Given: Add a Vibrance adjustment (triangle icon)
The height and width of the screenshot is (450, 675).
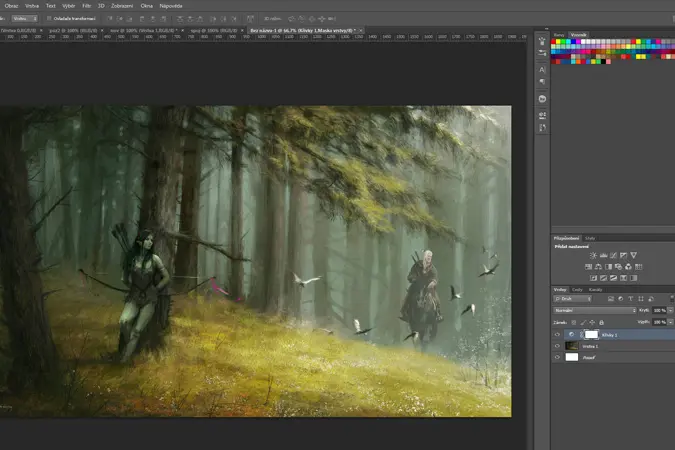Looking at the screenshot, I should (634, 255).
